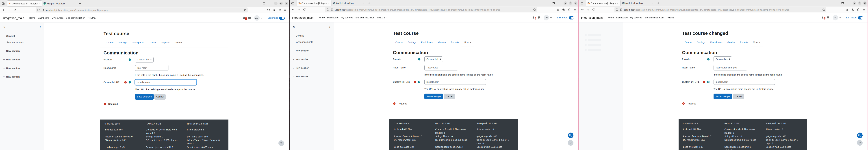Image resolution: width=868 pixels, height=150 pixels.
Task: Collapse General section in left window sidebar
Action: pyautogui.click(x=4, y=36)
